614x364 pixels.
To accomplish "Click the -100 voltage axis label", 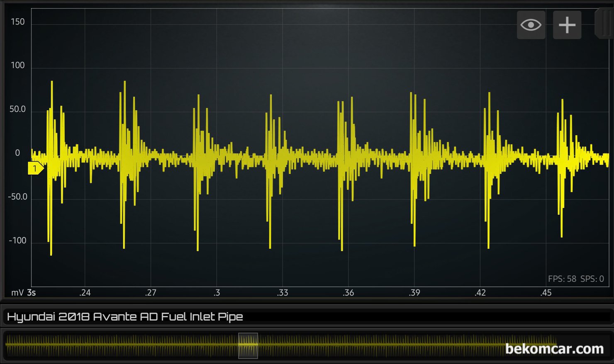I will point(17,240).
